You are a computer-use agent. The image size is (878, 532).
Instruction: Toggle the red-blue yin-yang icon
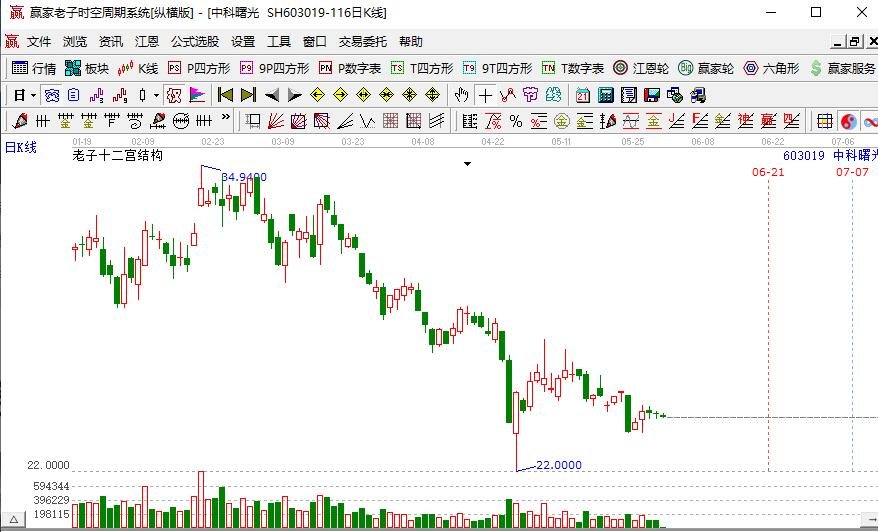pyautogui.click(x=848, y=121)
